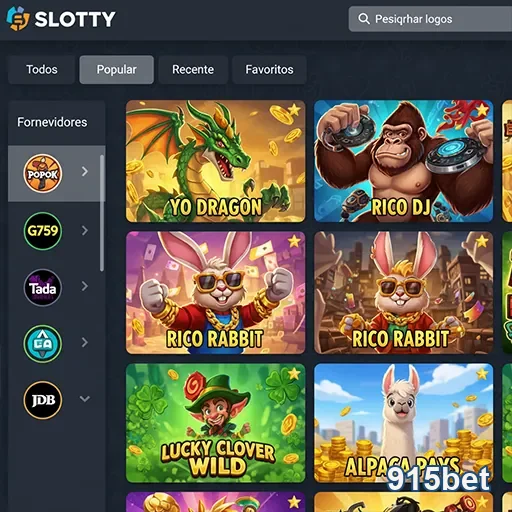Star the Lucky Clover Wild game
The height and width of the screenshot is (512, 512).
click(x=294, y=374)
